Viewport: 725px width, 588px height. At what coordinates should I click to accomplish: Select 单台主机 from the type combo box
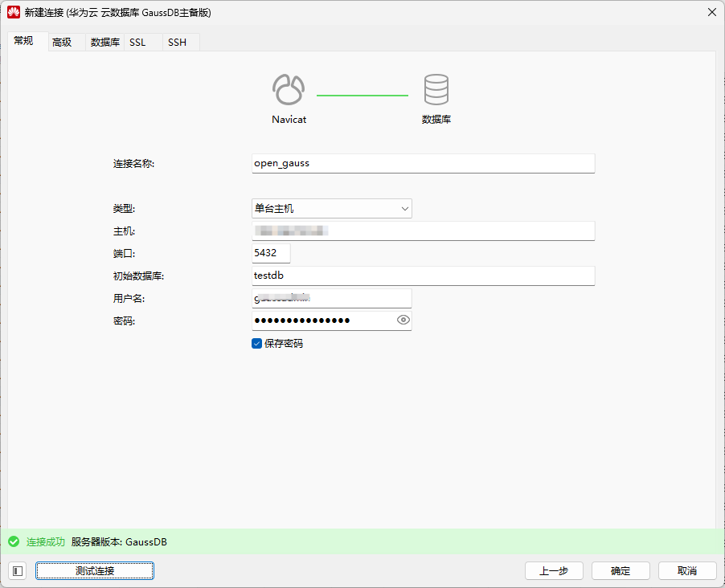point(331,208)
